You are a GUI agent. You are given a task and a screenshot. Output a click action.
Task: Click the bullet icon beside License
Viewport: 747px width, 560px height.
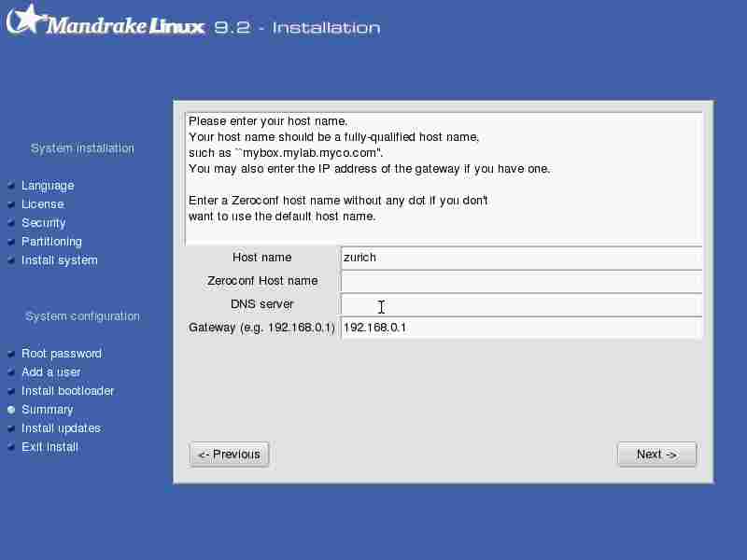[11, 204]
